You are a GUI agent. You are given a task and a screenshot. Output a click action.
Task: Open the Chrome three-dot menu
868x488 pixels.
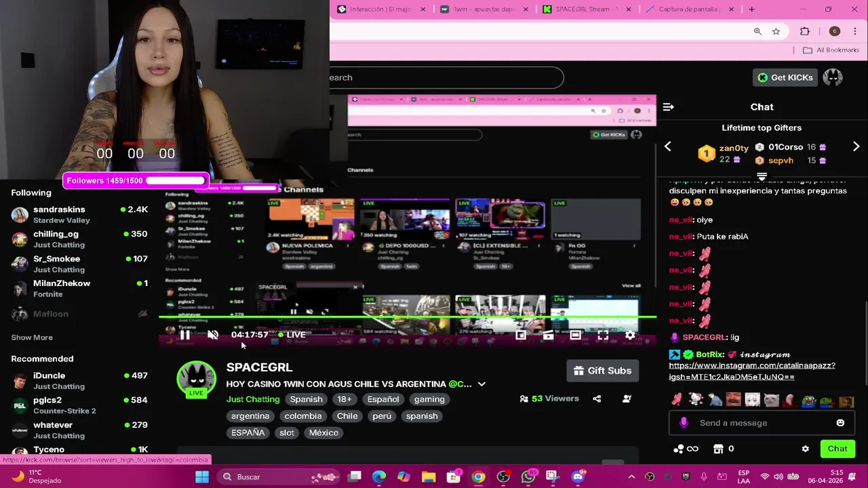(854, 31)
